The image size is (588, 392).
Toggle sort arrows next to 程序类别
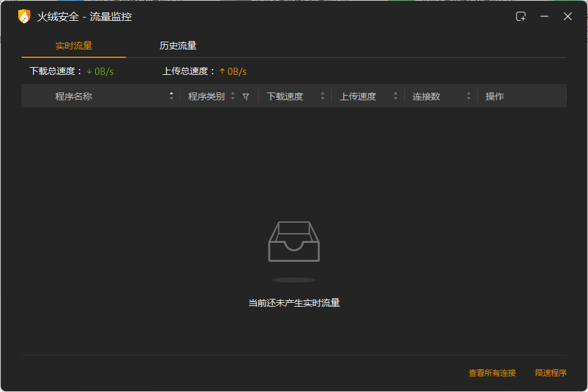233,96
